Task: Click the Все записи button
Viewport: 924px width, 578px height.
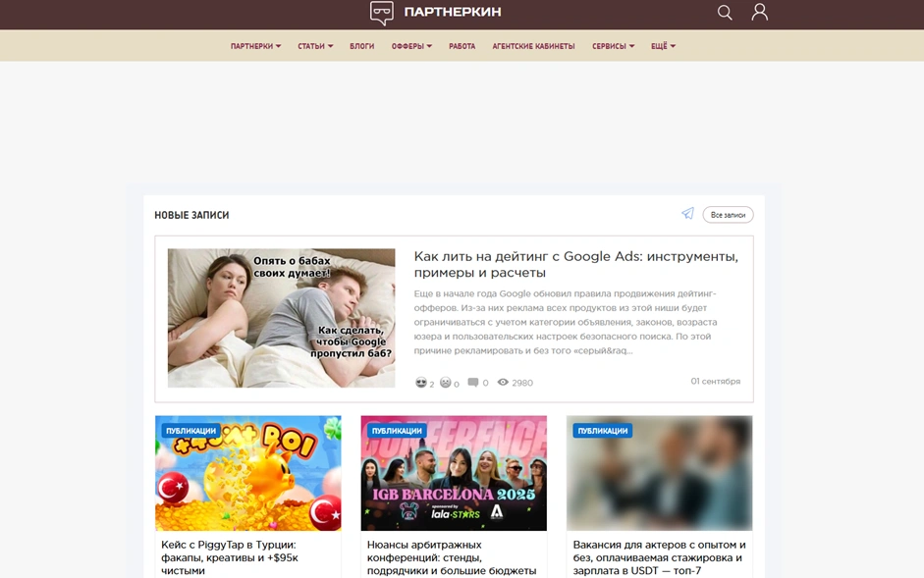Action: tap(728, 215)
